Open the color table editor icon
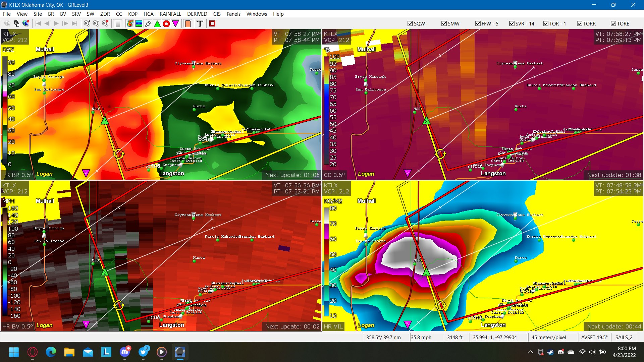 pos(139,23)
